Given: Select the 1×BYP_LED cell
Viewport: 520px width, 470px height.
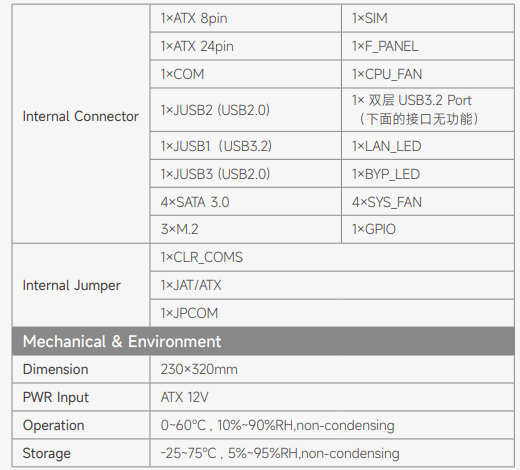Looking at the screenshot, I should (428, 174).
